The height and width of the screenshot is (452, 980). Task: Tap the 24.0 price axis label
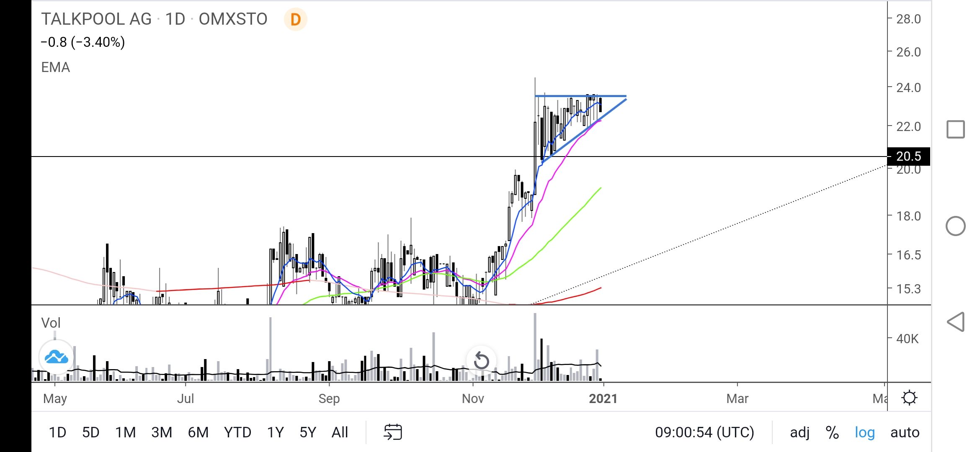coord(908,87)
